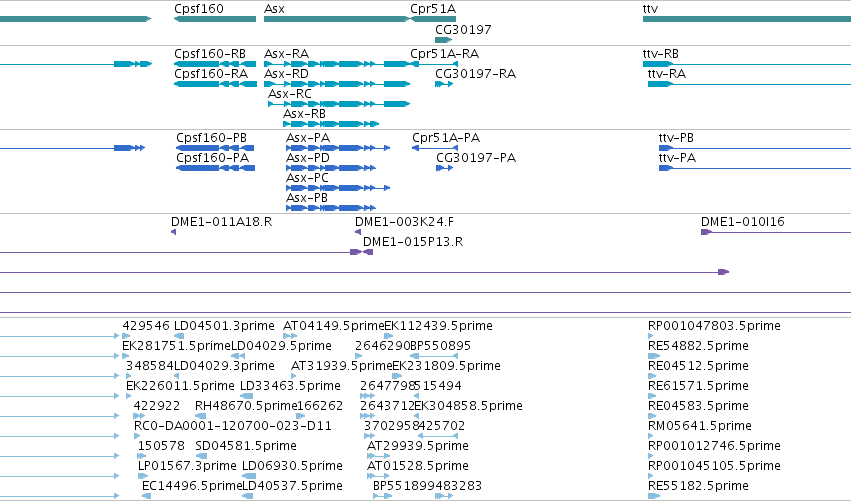851x501 pixels.
Task: Click the Asx-PA protein label
Action: click(x=308, y=138)
